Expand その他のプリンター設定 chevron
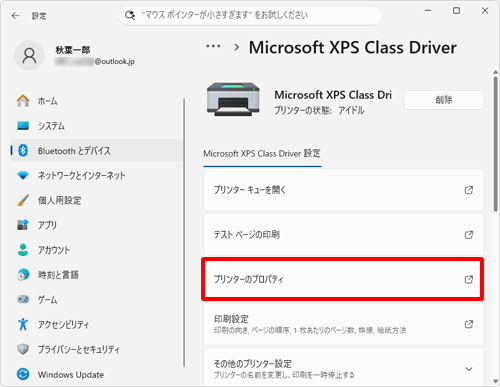Viewport: 500px width, 387px height. click(469, 369)
